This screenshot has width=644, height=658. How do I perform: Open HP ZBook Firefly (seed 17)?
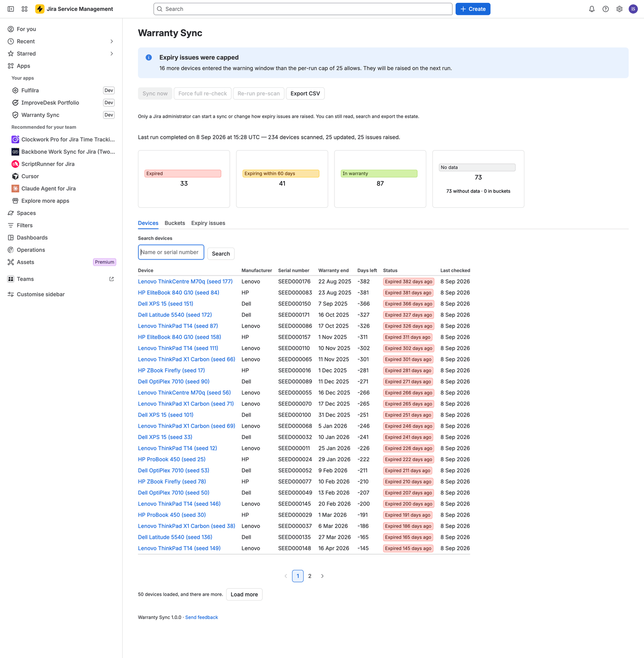tap(171, 370)
